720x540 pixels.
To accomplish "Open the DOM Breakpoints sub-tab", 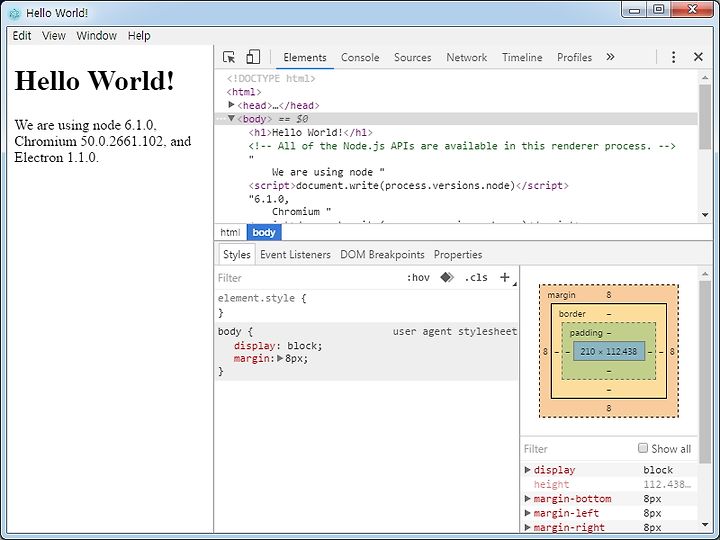I will 382,254.
